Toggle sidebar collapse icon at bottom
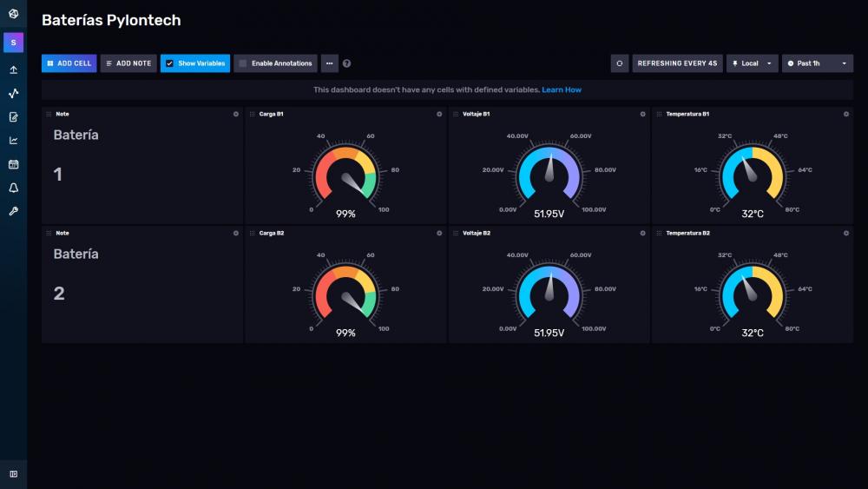Viewport: 868px width, 489px height. [x=13, y=474]
